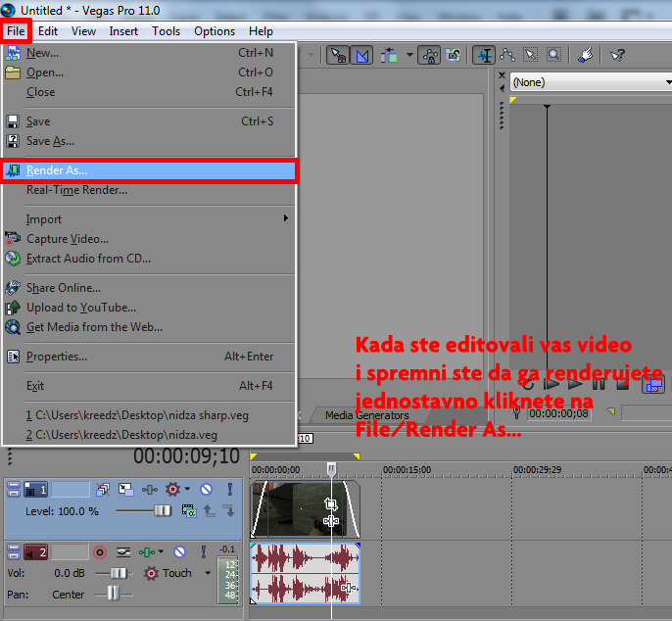Switch to Media Generators tab

click(x=366, y=415)
